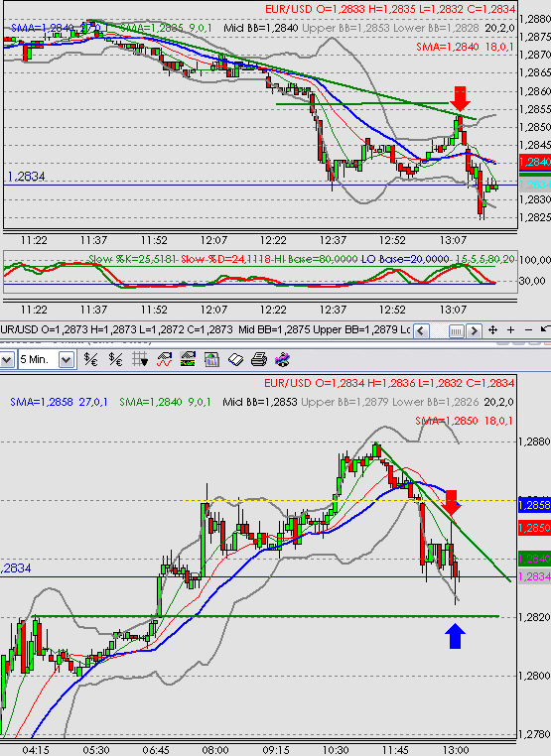Image resolution: width=551 pixels, height=756 pixels.
Task: Click the minus zoom out icon
Action: coord(528,330)
